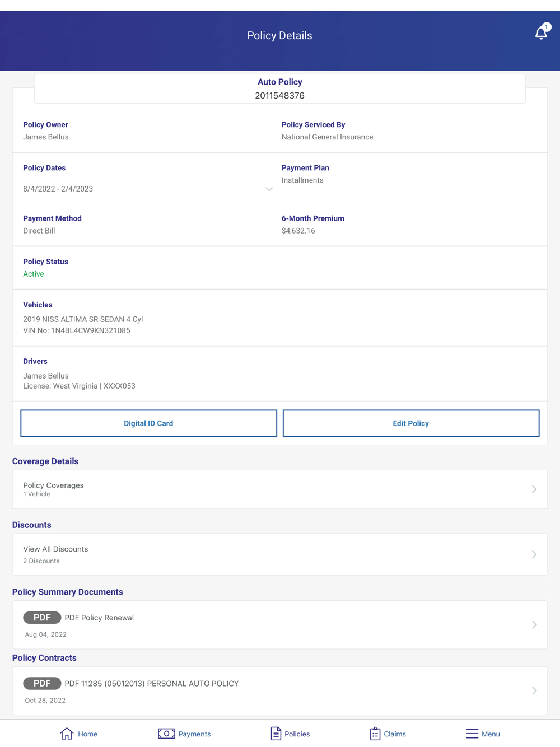Tap the Auto Policy number card
The image size is (560, 747).
coord(280,89)
